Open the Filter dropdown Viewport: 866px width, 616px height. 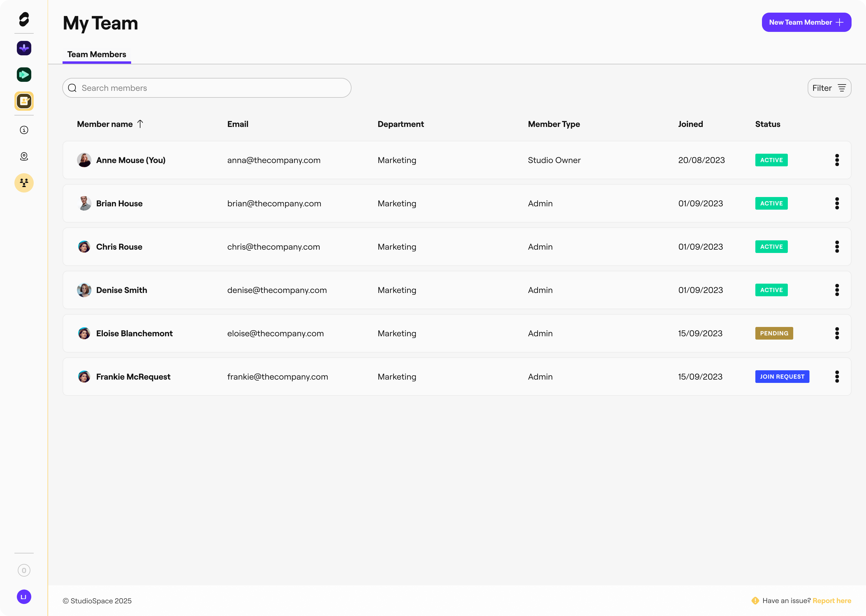tap(829, 88)
